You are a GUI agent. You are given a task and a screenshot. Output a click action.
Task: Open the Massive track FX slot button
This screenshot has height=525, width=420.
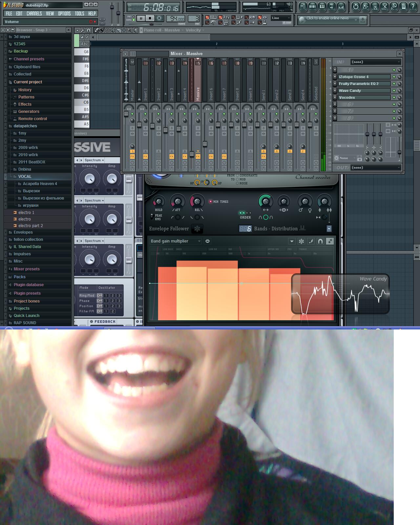(x=198, y=157)
